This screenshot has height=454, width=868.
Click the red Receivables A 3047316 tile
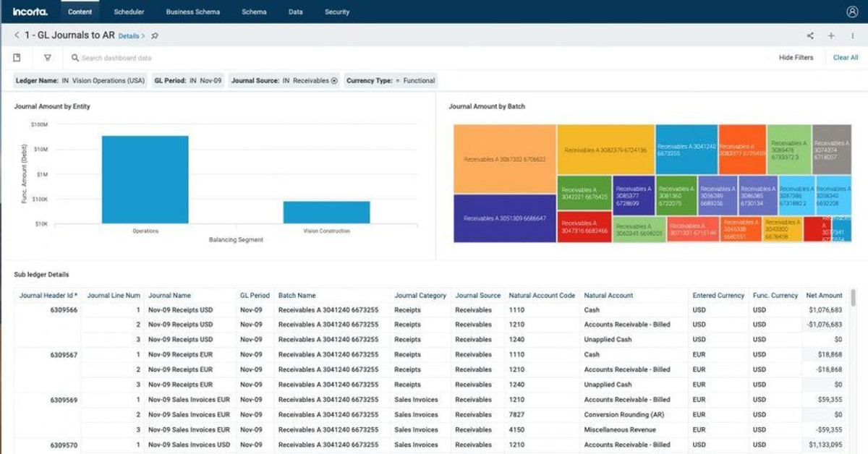click(x=584, y=227)
